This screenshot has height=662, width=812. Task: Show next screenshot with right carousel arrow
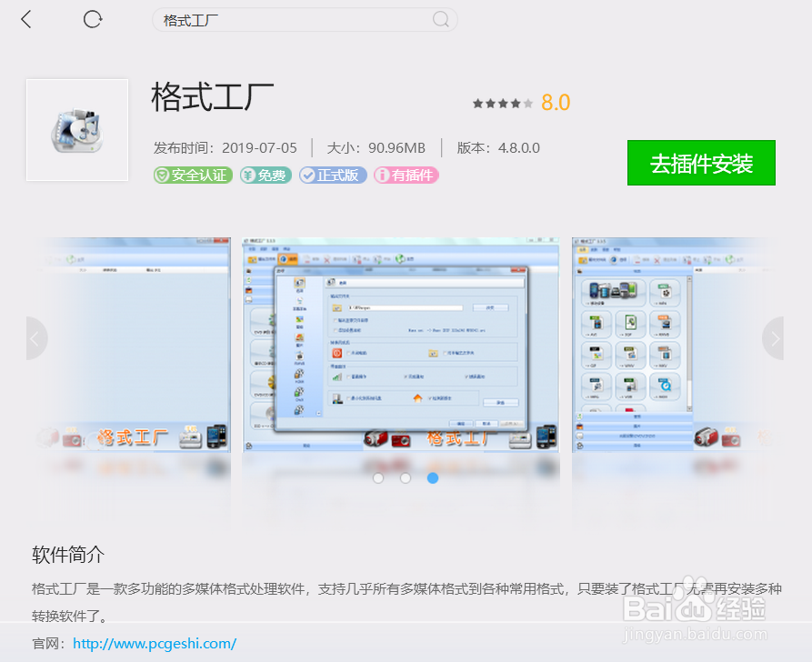[773, 338]
